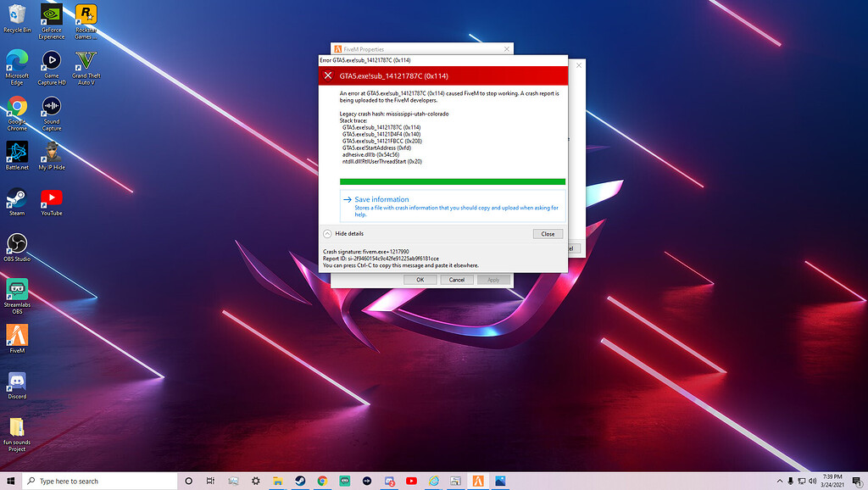The height and width of the screenshot is (490, 868).
Task: Close the crash error dialog
Action: click(548, 234)
